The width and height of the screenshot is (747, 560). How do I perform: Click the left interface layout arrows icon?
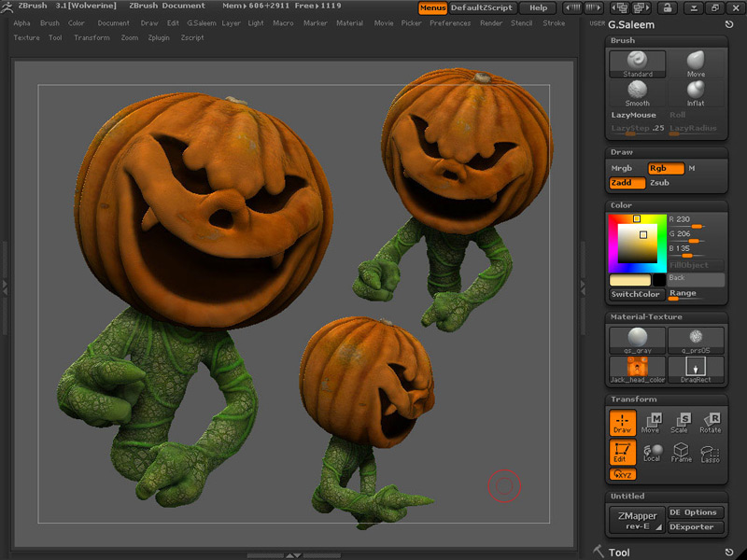pos(573,7)
